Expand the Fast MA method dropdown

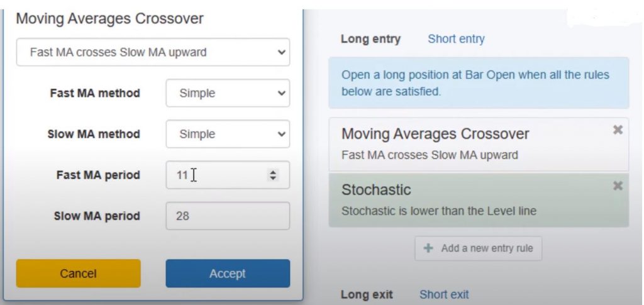pos(228,93)
